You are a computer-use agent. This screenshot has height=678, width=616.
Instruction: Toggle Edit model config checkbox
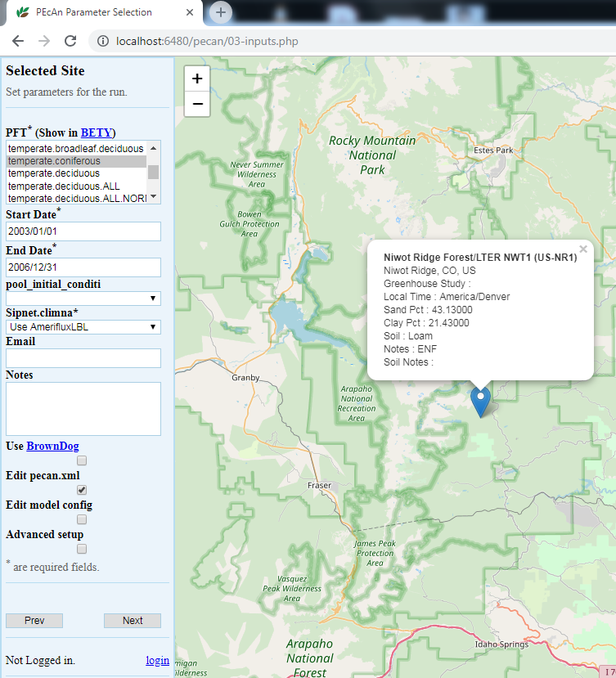click(x=82, y=519)
